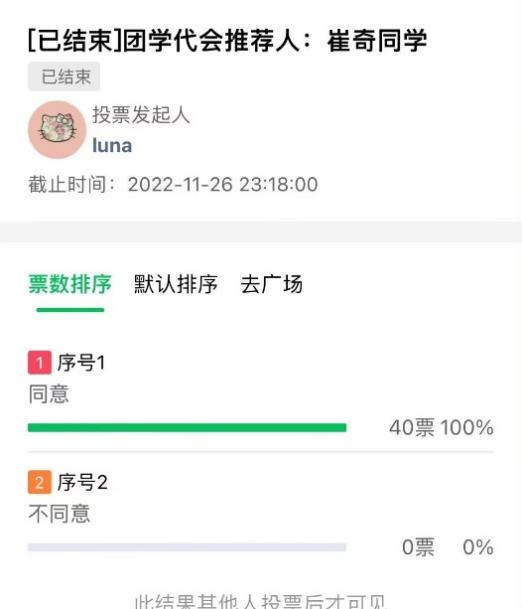The height and width of the screenshot is (609, 522).
Task: Click the red rank 1 badge
Action: click(40, 362)
